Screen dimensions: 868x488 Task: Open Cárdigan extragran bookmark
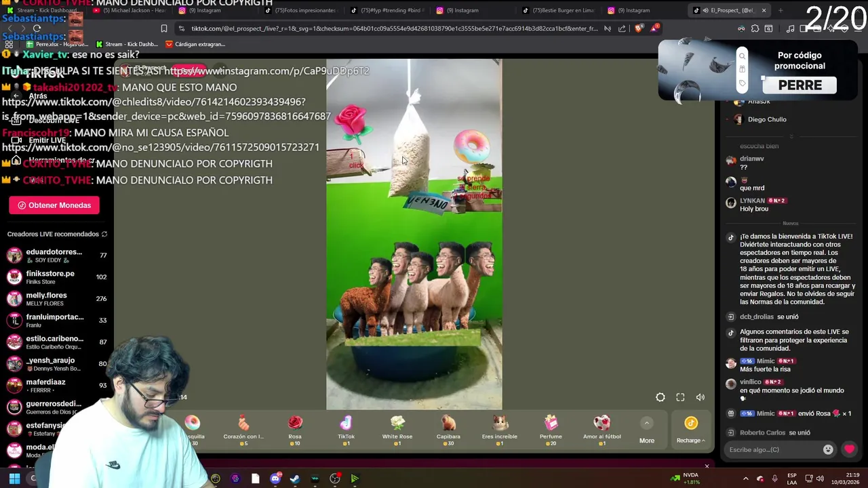click(195, 44)
